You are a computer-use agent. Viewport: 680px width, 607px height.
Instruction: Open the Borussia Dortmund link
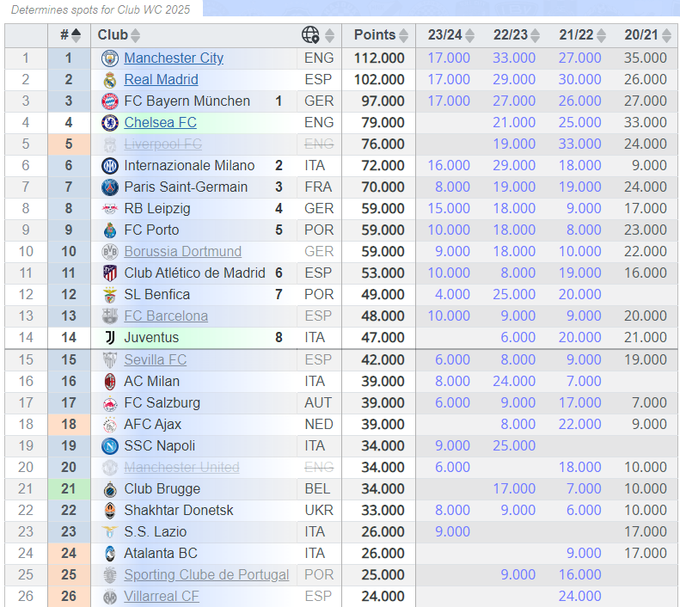click(x=182, y=251)
